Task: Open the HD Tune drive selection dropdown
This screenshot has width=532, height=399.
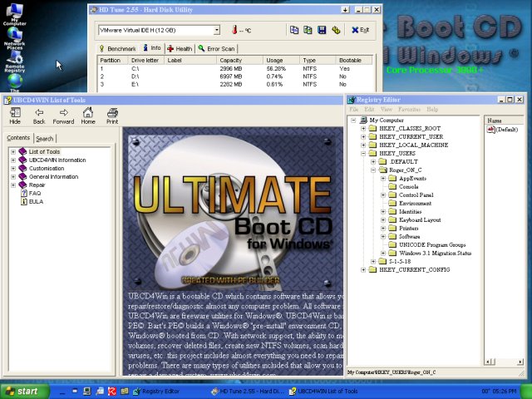Action: click(x=217, y=30)
